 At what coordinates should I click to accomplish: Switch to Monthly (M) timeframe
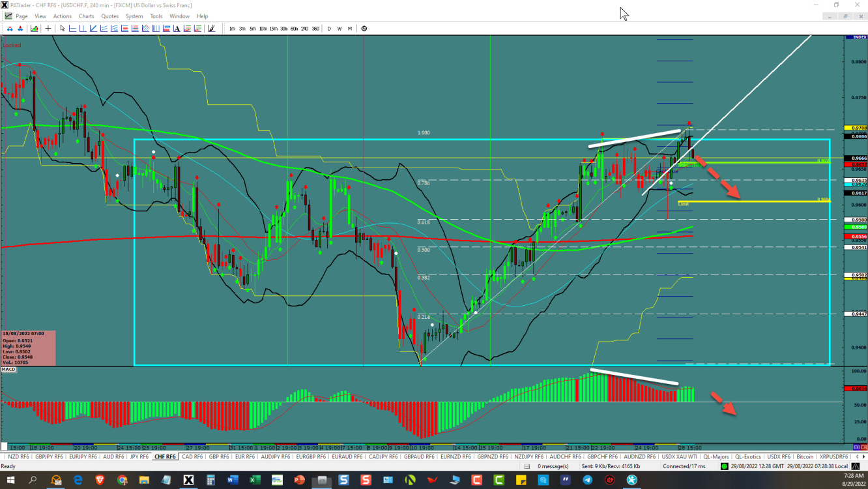[350, 28]
